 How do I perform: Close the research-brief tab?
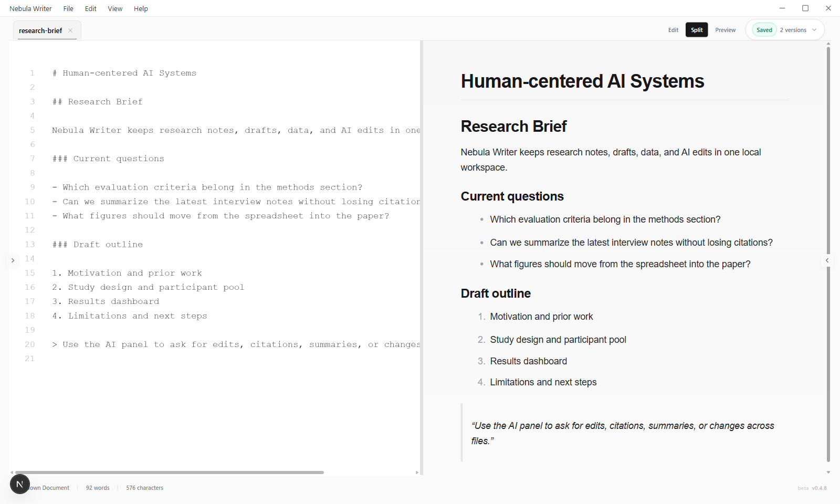pos(70,30)
